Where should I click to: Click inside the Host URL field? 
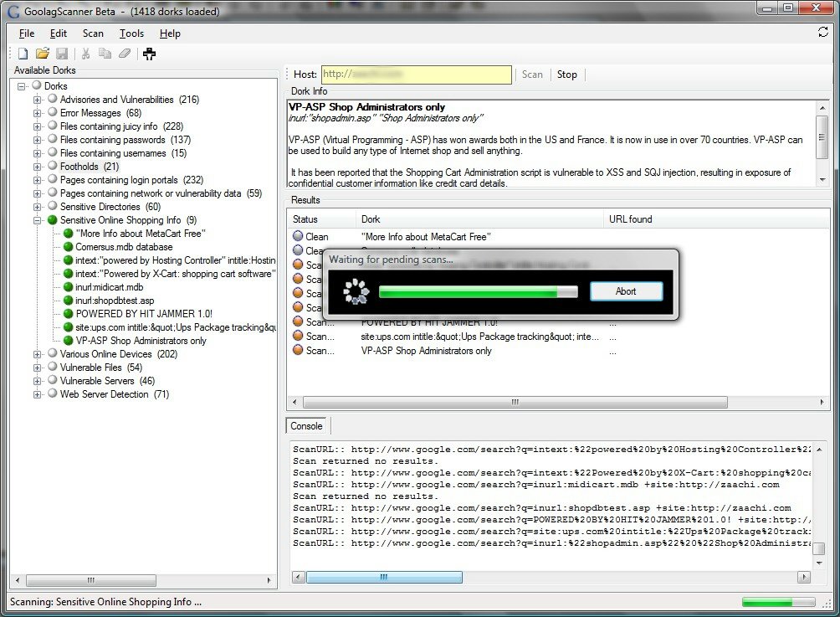pyautogui.click(x=417, y=75)
